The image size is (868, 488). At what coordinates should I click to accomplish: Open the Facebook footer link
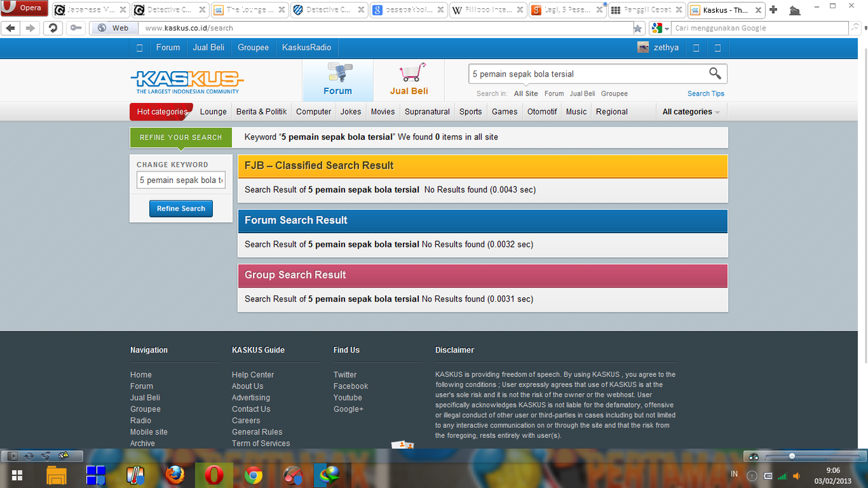(x=351, y=386)
